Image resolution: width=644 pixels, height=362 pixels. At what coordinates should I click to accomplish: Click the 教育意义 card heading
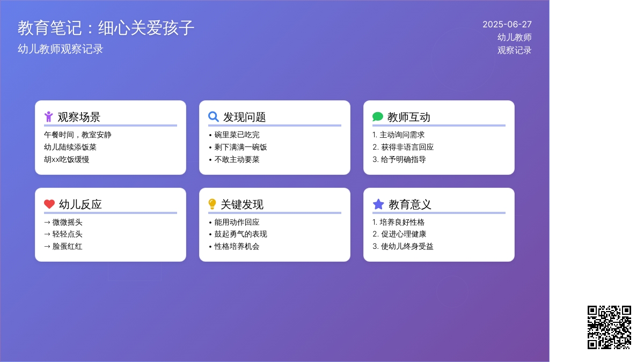[410, 204]
